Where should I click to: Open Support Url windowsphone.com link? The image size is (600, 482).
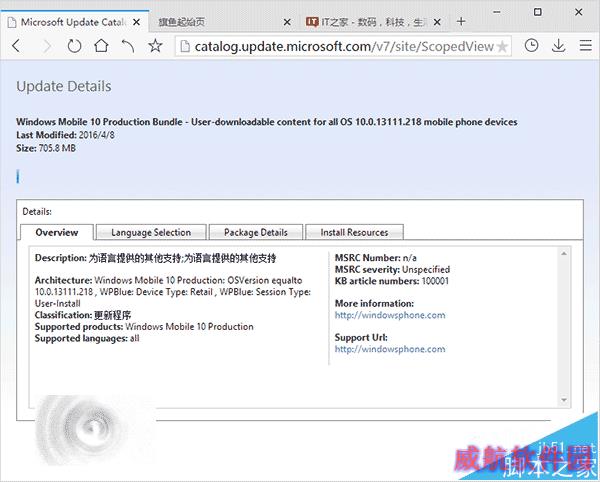(390, 349)
